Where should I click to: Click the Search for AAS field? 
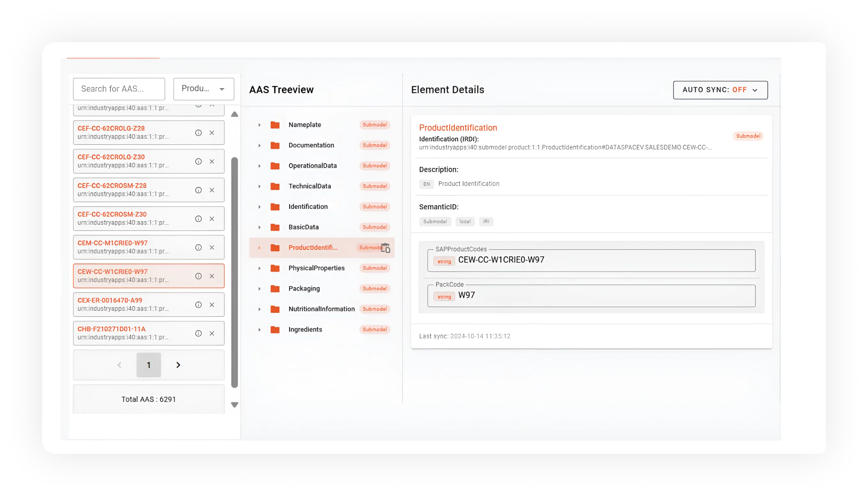[x=119, y=89]
